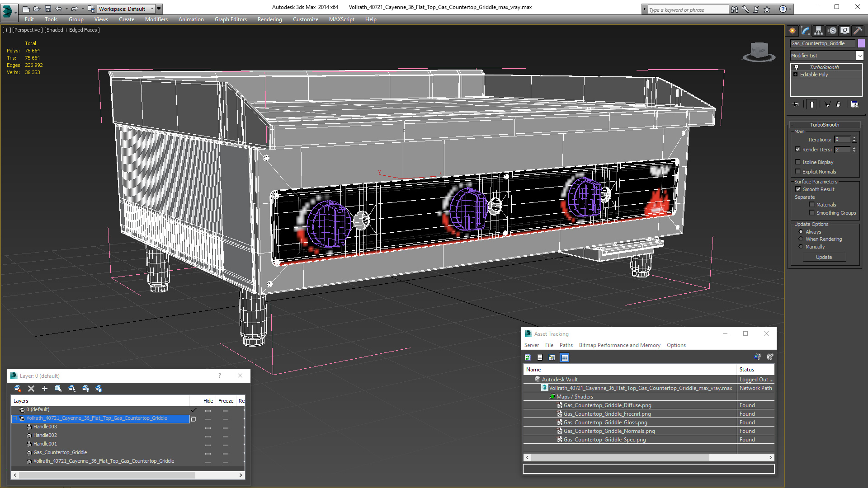
Task: Open the Modifier List dropdown
Action: [x=859, y=56]
